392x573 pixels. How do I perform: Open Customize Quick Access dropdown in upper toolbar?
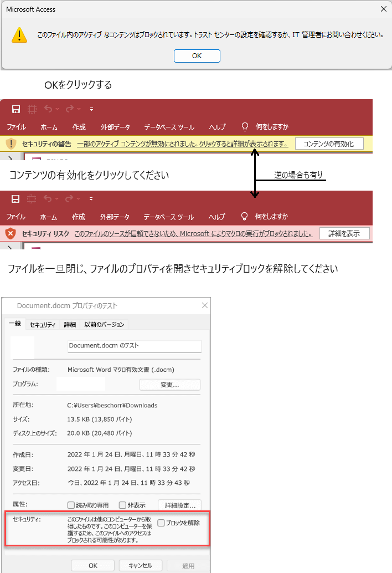(x=91, y=109)
